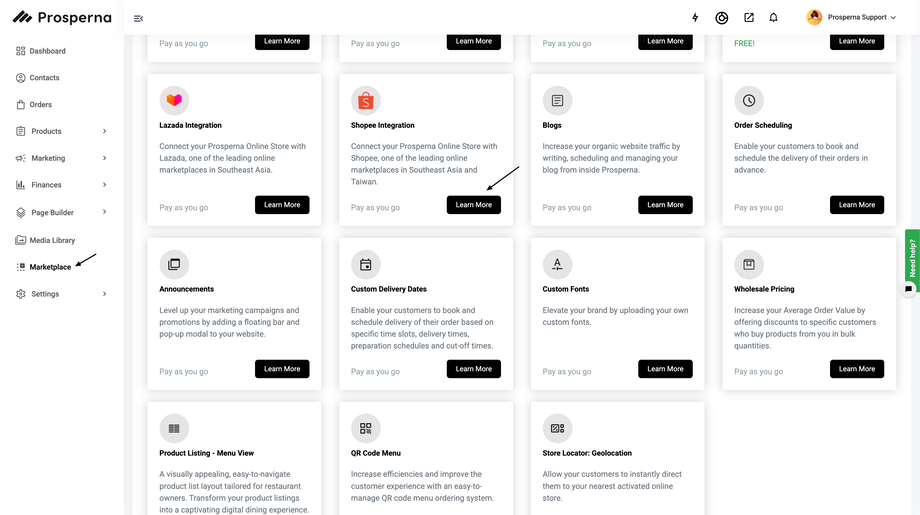Expand the Marketing submenu chevron
Viewport: 920px width, 515px height.
click(x=105, y=158)
